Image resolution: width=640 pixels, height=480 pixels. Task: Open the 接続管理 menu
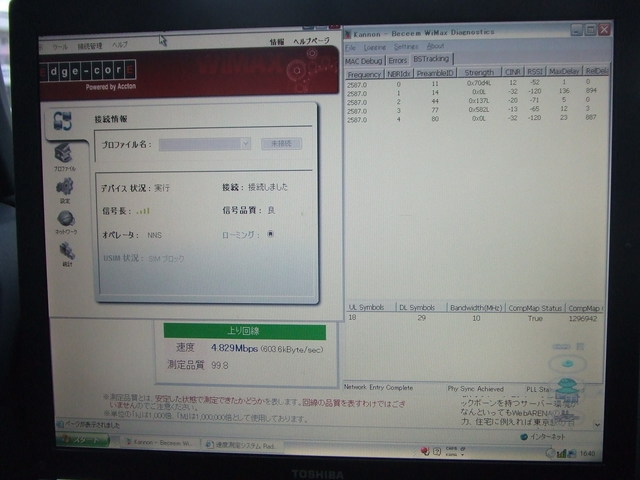(90, 46)
